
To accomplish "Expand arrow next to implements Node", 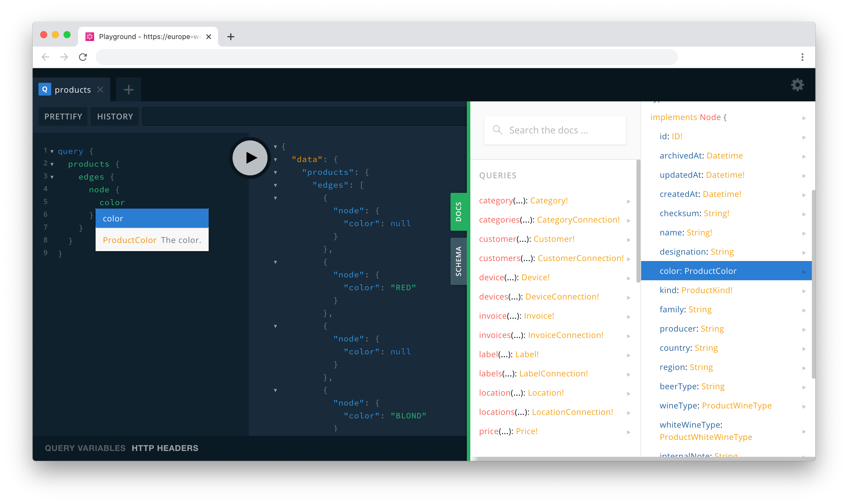I will 804,118.
